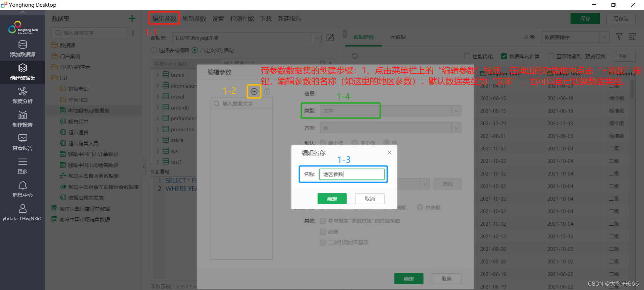This screenshot has width=644, height=290.
Task: Close the 编辑名称 dialog
Action: coord(389,152)
